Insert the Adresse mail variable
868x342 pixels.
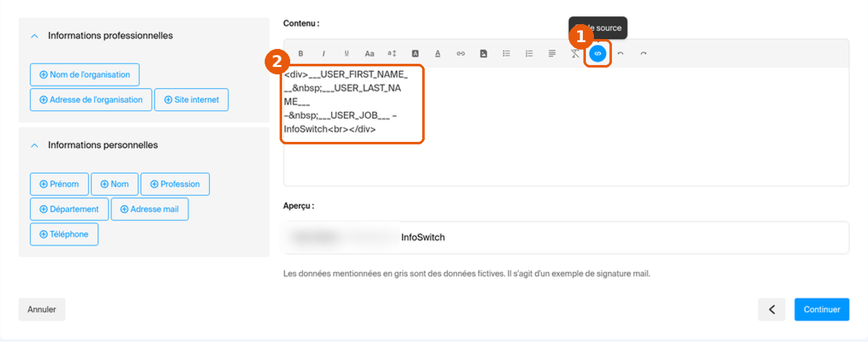(149, 209)
